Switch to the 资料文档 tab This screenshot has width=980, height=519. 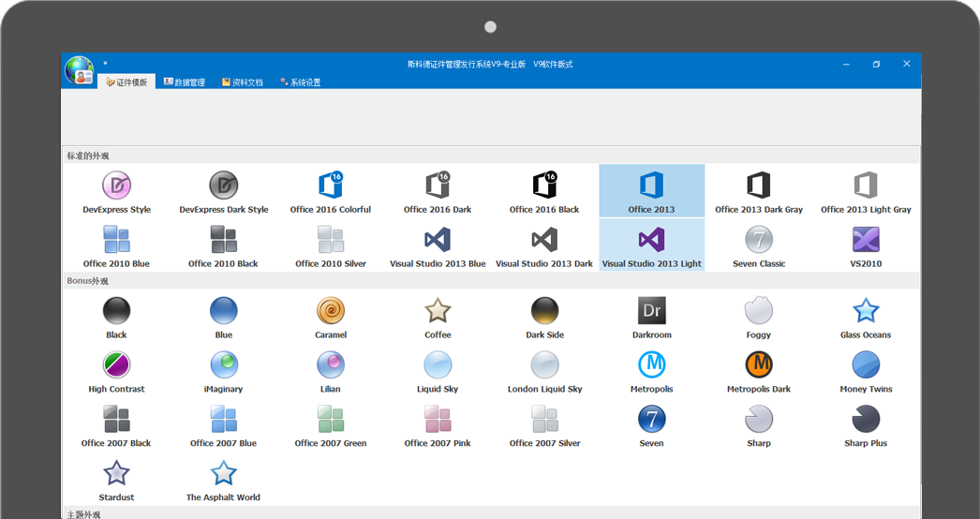242,82
